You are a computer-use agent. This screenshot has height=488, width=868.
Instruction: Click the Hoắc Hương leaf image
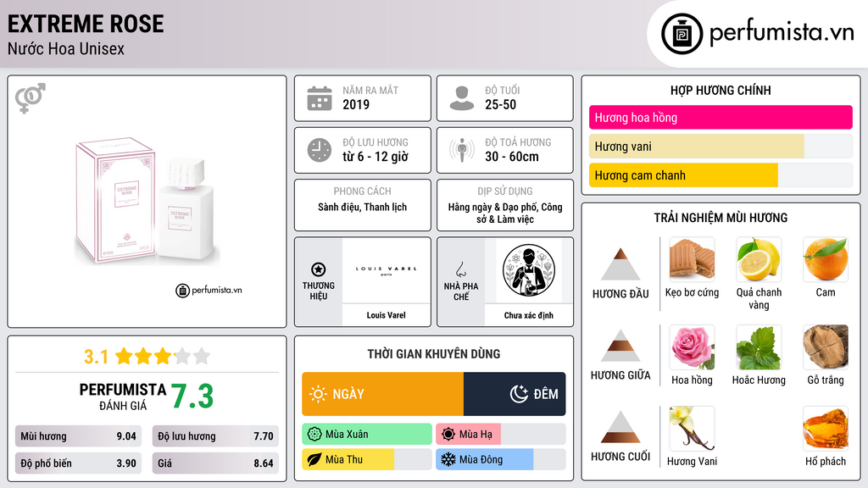pyautogui.click(x=759, y=347)
